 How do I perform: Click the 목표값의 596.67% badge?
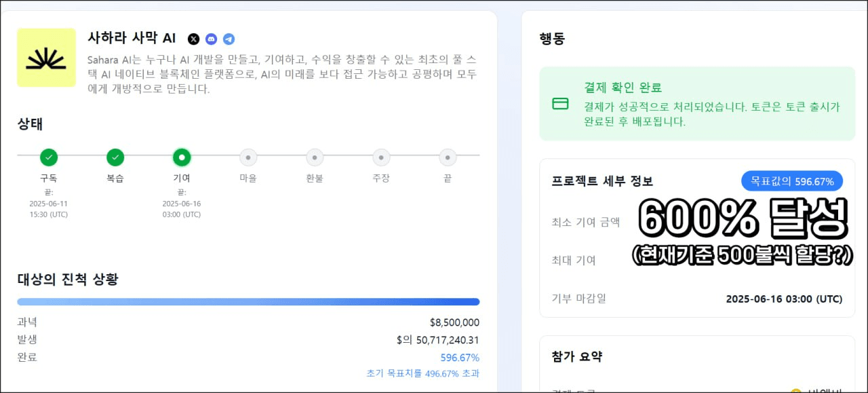click(x=792, y=181)
